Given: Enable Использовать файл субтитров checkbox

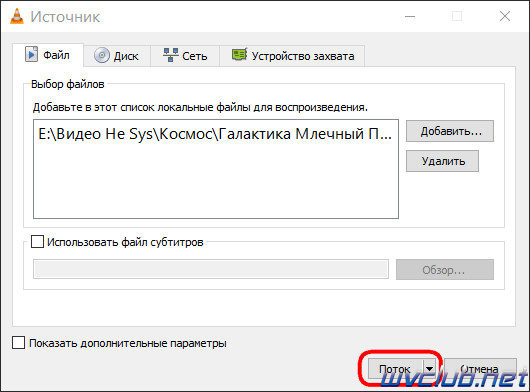Looking at the screenshot, I should coord(37,242).
